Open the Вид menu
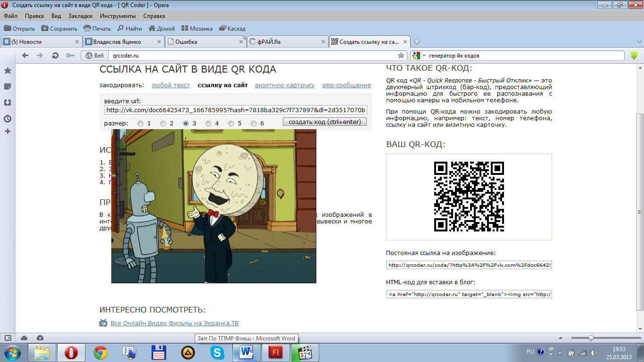Viewport: 644px width, 362px height. pos(56,16)
